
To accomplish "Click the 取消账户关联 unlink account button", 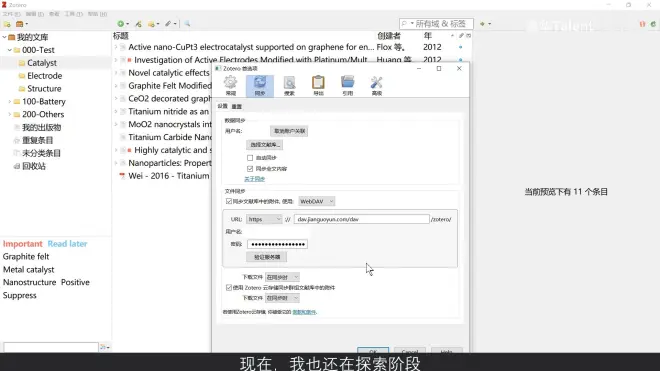I will (x=289, y=131).
